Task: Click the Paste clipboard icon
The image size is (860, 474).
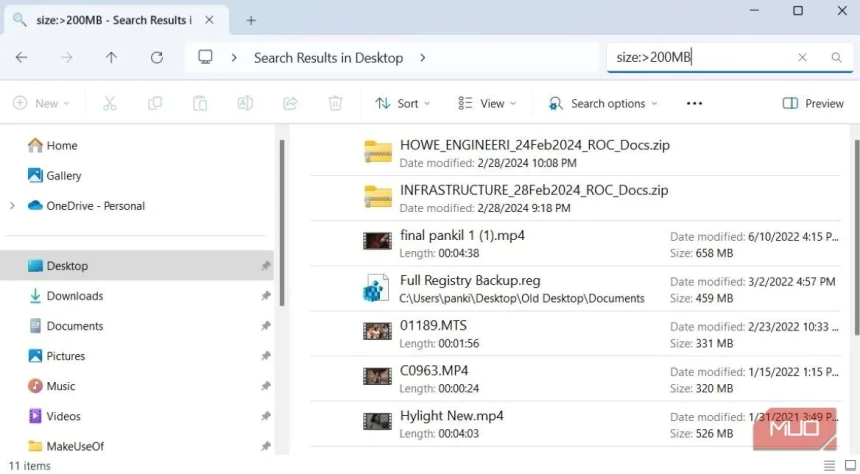Action: pos(200,103)
